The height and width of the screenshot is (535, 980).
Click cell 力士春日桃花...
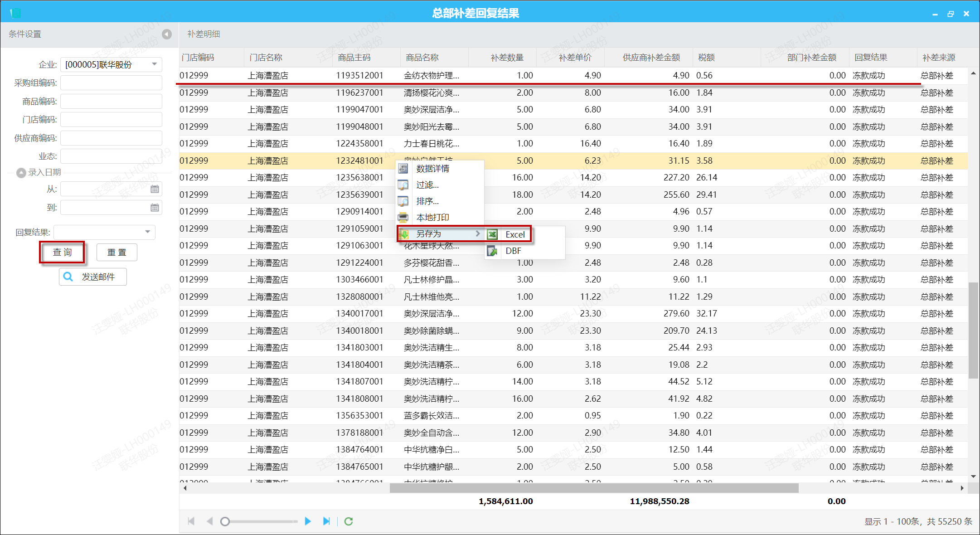tap(432, 144)
